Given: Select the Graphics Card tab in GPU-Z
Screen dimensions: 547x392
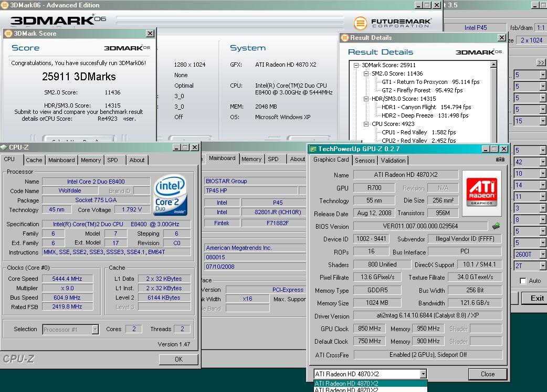Looking at the screenshot, I should (x=331, y=160).
